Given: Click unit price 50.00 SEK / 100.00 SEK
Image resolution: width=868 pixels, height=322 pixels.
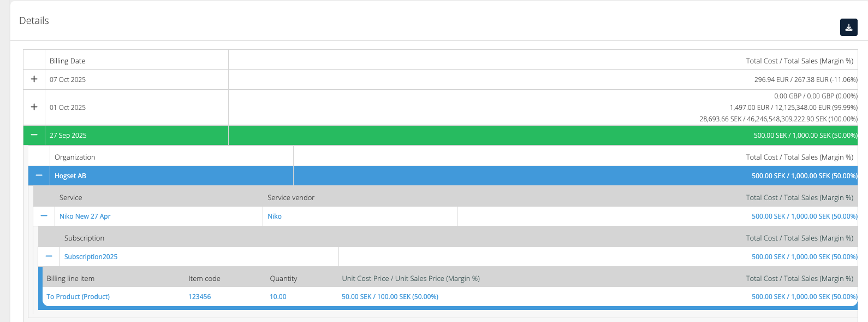Looking at the screenshot, I should tap(390, 297).
